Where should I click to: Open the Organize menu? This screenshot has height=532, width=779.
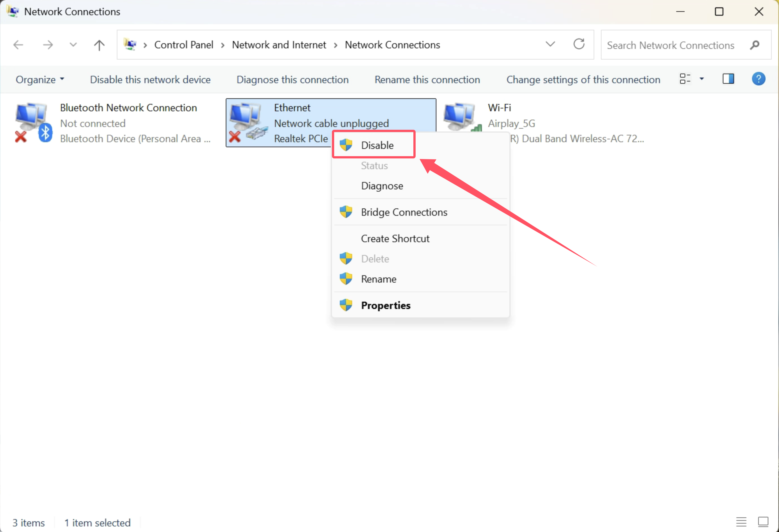tap(40, 79)
